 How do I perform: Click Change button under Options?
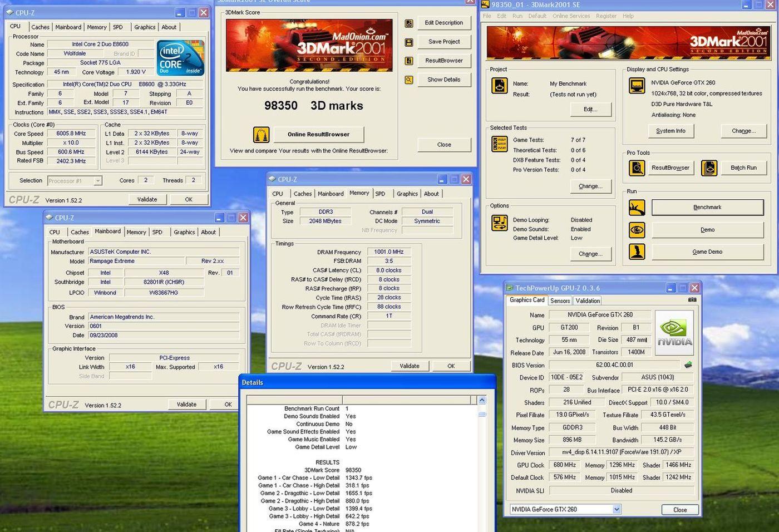click(590, 254)
